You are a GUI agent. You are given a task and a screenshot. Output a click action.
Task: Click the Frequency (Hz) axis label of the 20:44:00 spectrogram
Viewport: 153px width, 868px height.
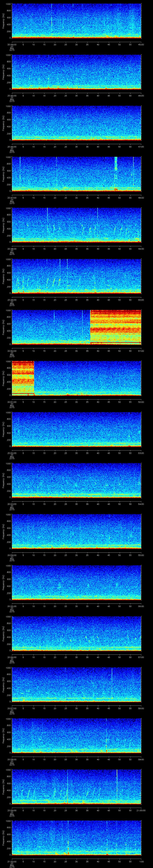coord(4,21)
